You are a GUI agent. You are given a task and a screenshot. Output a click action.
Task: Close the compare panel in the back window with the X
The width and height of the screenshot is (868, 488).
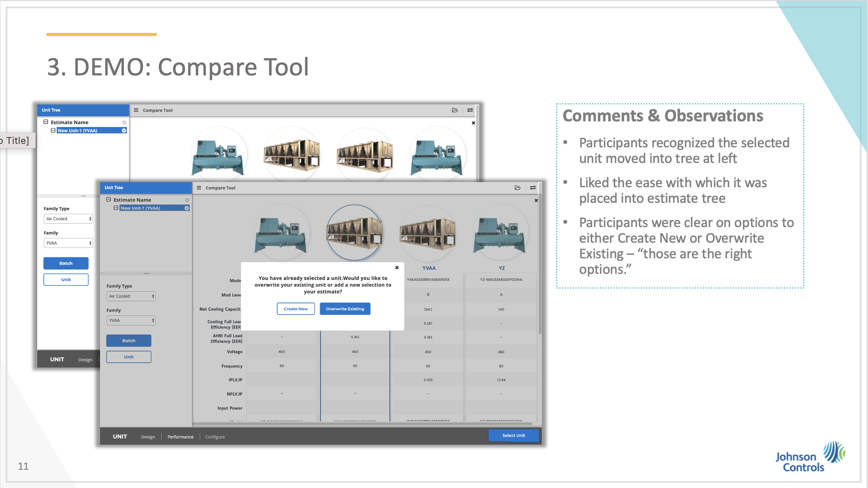(473, 123)
